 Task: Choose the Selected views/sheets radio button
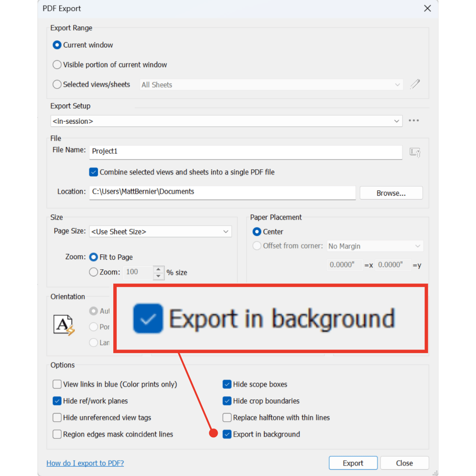point(57,84)
